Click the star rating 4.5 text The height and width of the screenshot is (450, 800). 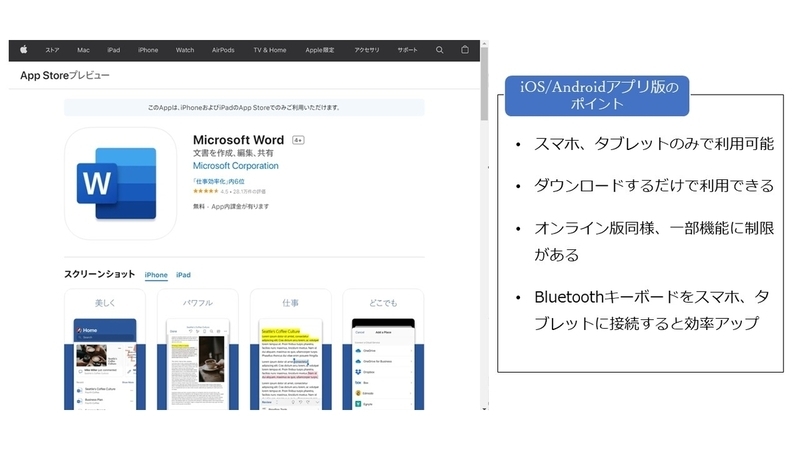point(229,192)
